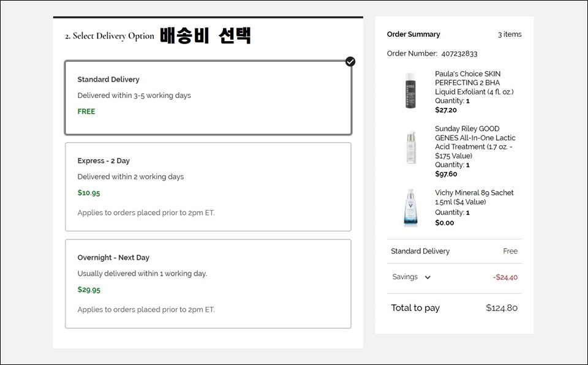Click the $10.95 Express price
Viewport: 588px width, 365px height.
click(89, 193)
